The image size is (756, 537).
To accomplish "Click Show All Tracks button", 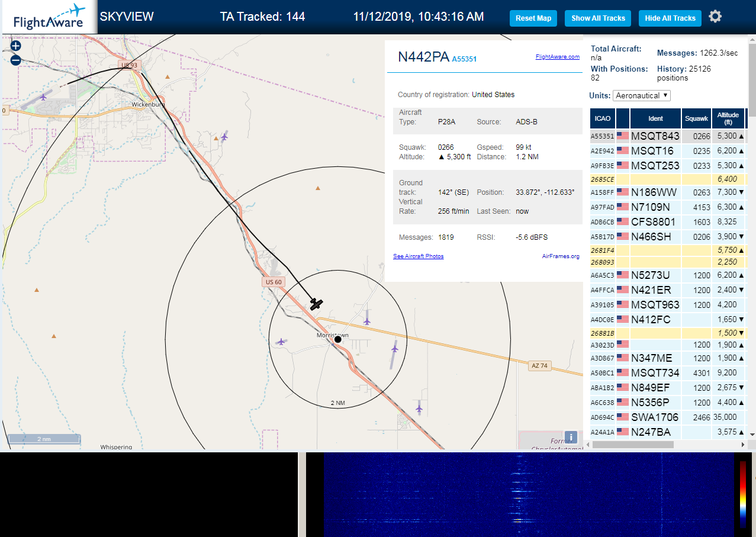I will [598, 18].
